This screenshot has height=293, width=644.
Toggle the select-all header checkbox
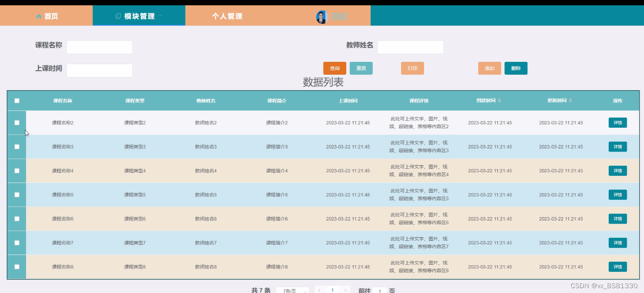coord(17,101)
